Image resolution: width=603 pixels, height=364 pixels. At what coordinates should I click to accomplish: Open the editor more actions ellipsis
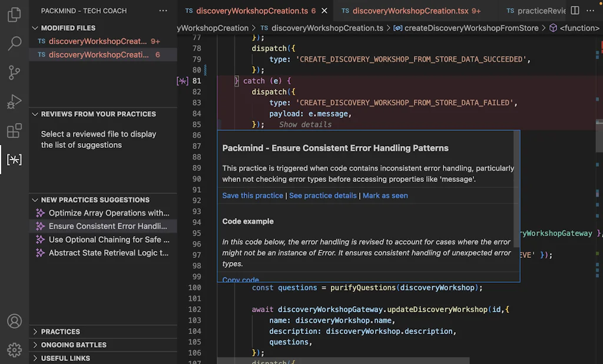coord(591,11)
